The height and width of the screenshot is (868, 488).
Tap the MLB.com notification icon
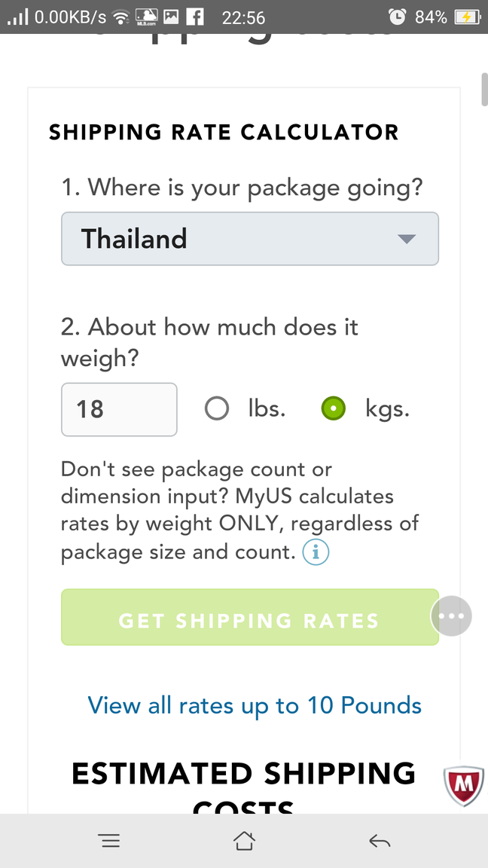[147, 17]
